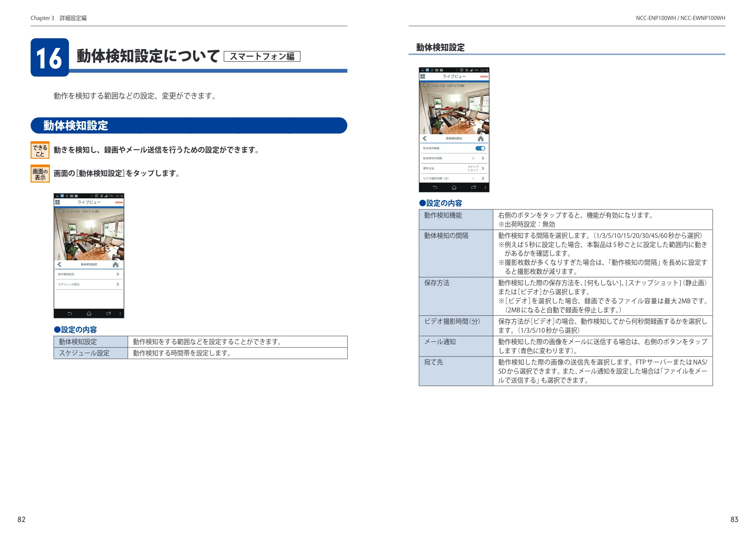Click Chapter 3 詳細設定編 header text
This screenshot has height=536, width=756.
pyautogui.click(x=59, y=18)
